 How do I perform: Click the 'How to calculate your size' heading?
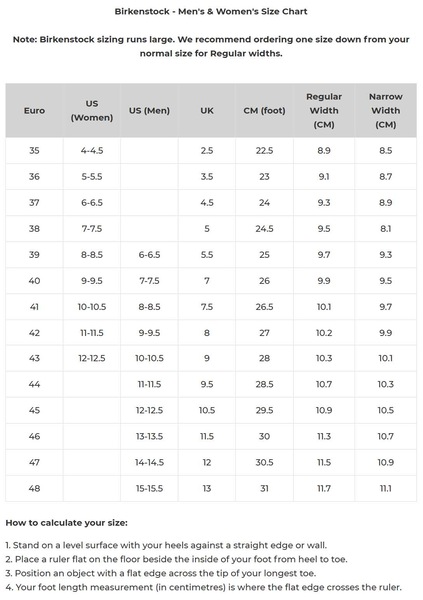pyautogui.click(x=67, y=523)
